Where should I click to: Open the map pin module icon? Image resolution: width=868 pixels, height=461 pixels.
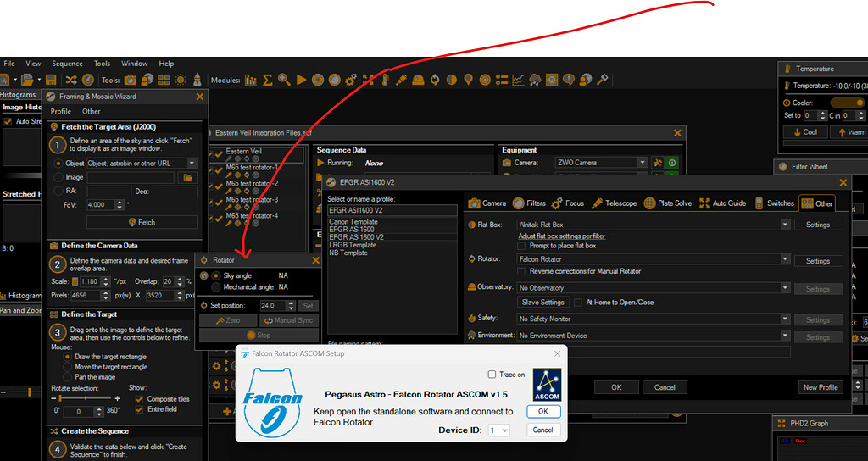pyautogui.click(x=468, y=80)
